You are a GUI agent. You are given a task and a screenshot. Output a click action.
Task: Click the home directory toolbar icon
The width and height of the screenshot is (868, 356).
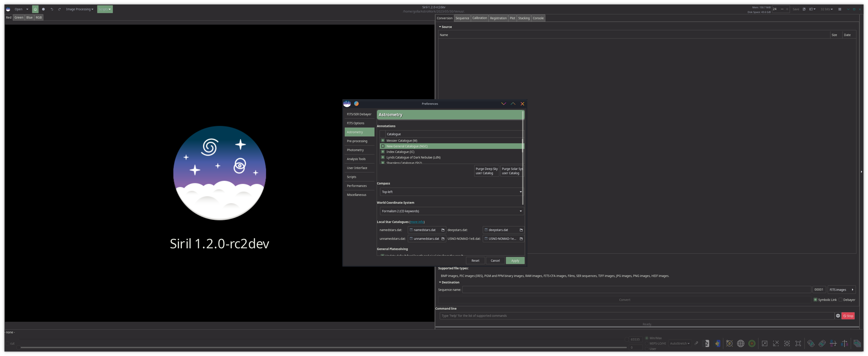[35, 9]
